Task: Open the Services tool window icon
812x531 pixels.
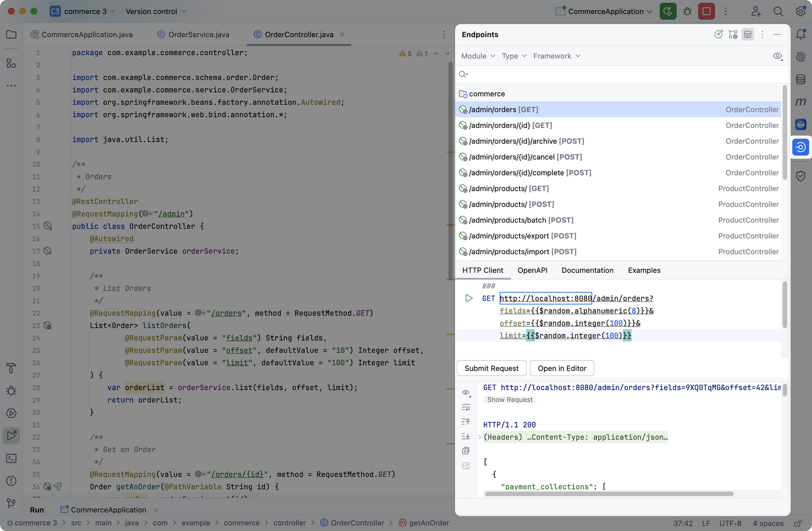Action: pos(11,413)
